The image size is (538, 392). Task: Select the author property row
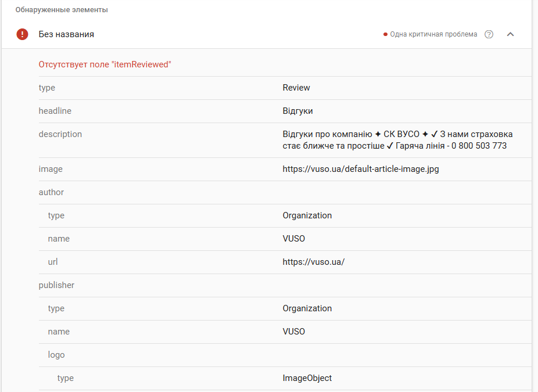(x=51, y=192)
